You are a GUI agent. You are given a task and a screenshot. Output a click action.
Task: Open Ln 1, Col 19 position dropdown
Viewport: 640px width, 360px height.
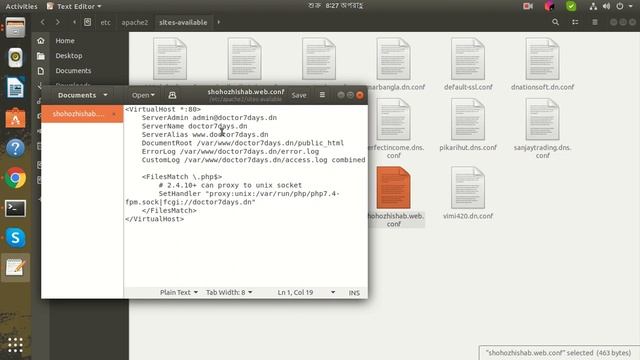point(306,292)
